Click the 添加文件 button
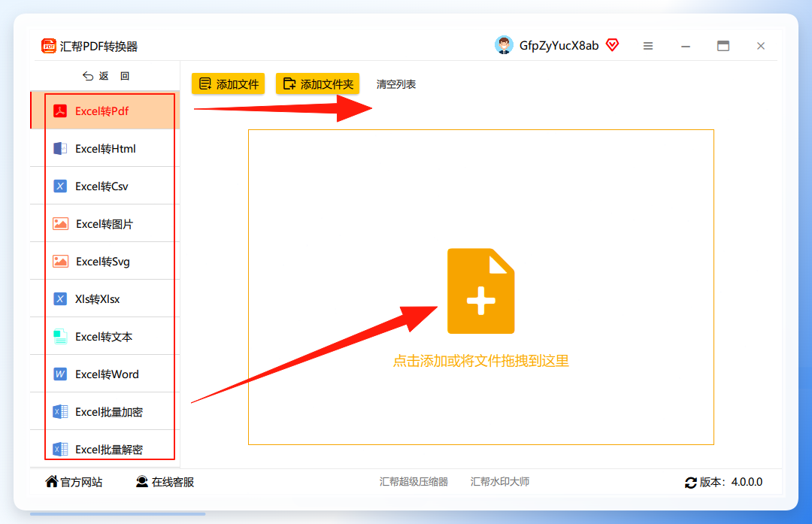This screenshot has width=812, height=524. coord(228,84)
